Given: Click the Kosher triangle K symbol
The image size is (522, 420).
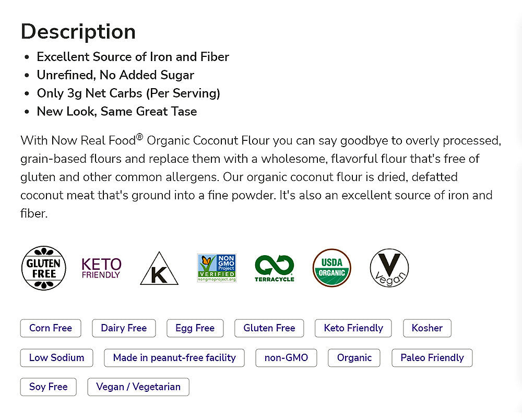Looking at the screenshot, I should [x=159, y=269].
